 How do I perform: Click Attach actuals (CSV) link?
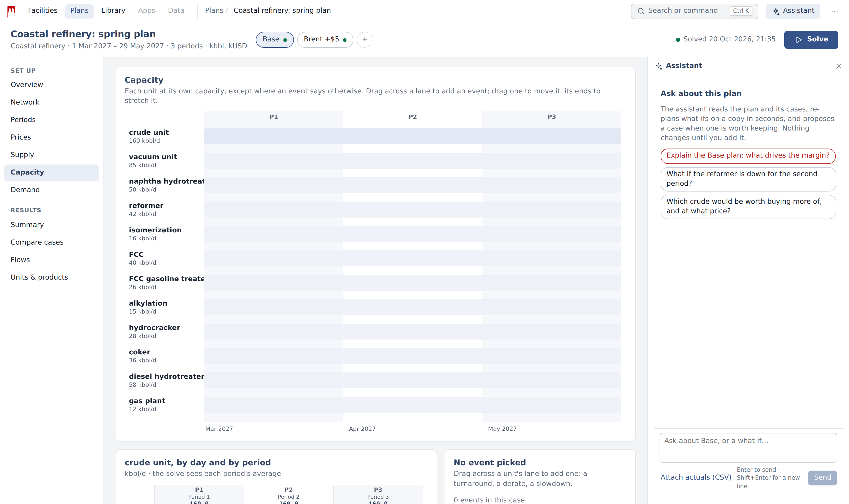click(695, 477)
